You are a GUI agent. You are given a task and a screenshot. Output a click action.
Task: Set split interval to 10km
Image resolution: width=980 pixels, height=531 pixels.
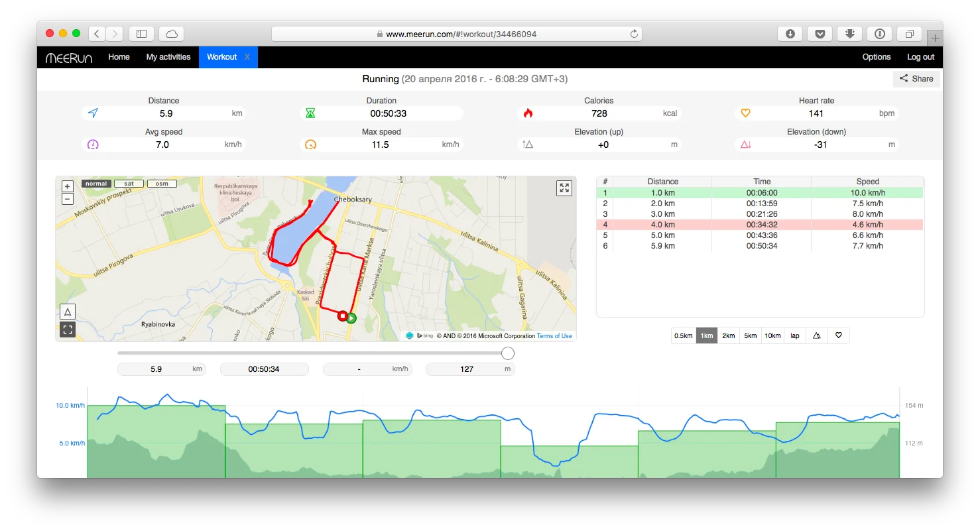pyautogui.click(x=772, y=335)
